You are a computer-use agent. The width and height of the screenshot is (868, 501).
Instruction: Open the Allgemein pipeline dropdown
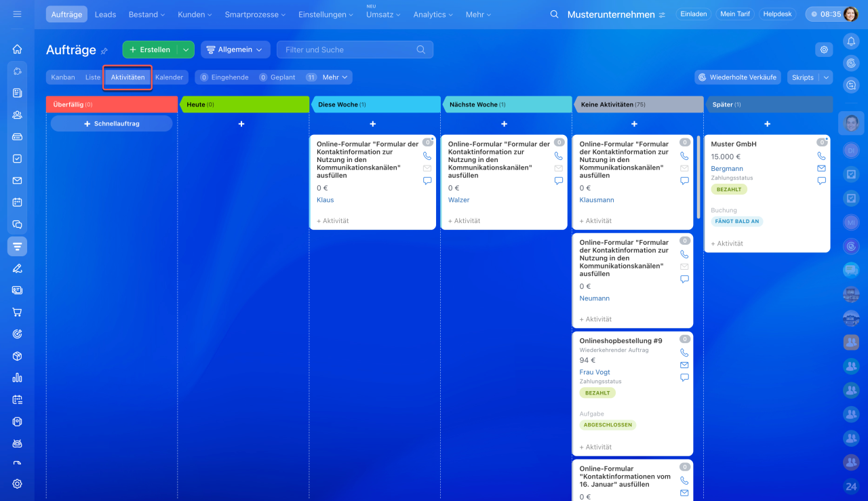click(x=235, y=49)
